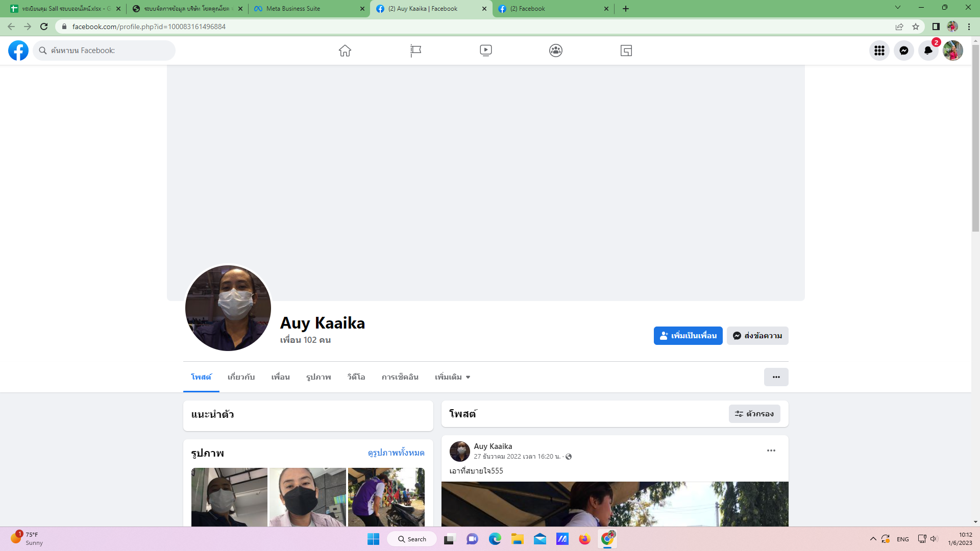Screen dimensions: 980x551
Task: Open Facebook Watch video icon
Action: pos(485,51)
